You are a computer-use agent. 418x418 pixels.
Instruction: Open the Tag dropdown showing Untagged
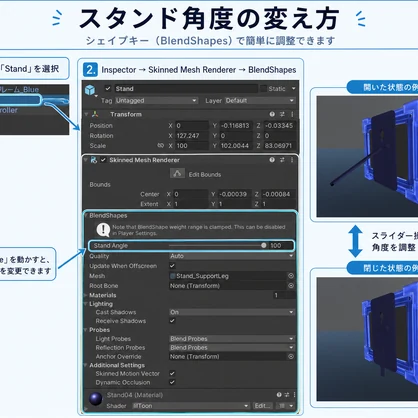click(156, 101)
